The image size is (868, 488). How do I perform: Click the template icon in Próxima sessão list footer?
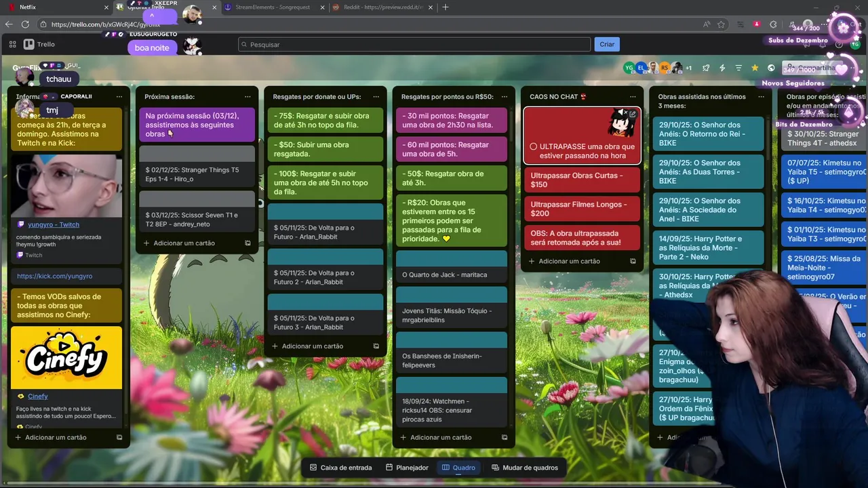click(248, 243)
